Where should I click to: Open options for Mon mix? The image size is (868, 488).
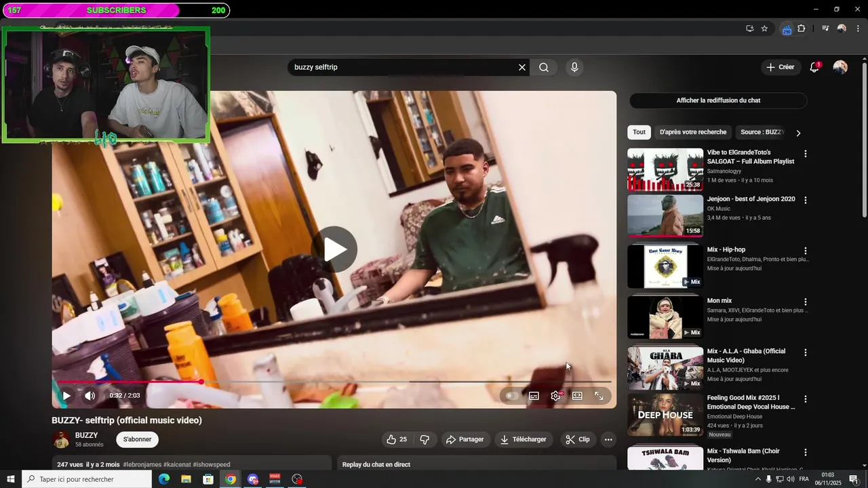pos(806,302)
